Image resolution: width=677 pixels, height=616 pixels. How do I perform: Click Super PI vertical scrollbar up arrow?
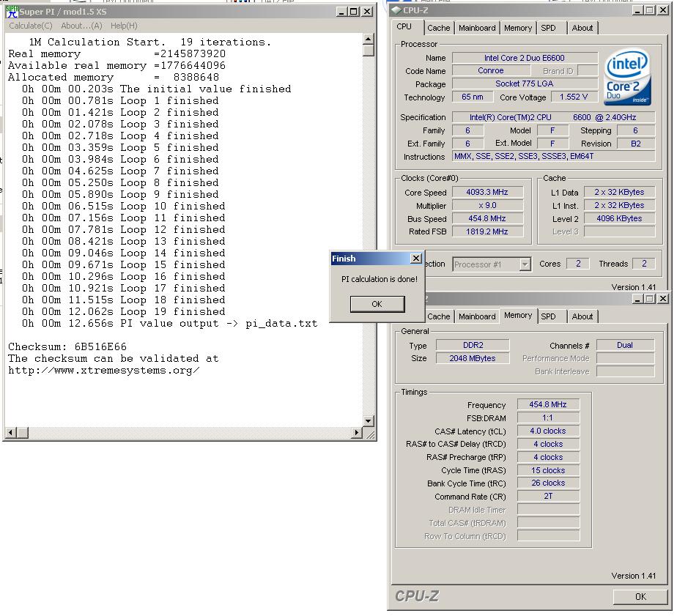pos(369,39)
